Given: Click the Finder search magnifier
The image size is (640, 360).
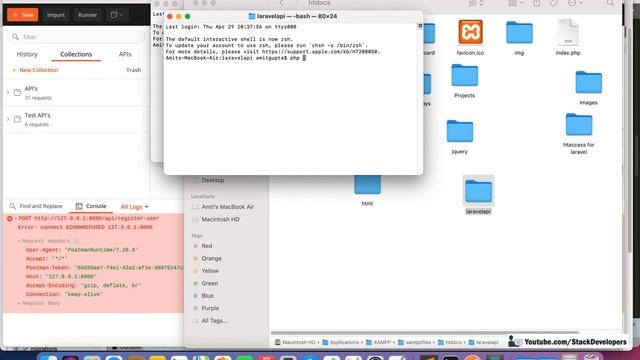Looking at the screenshot, I should tap(610, 3).
